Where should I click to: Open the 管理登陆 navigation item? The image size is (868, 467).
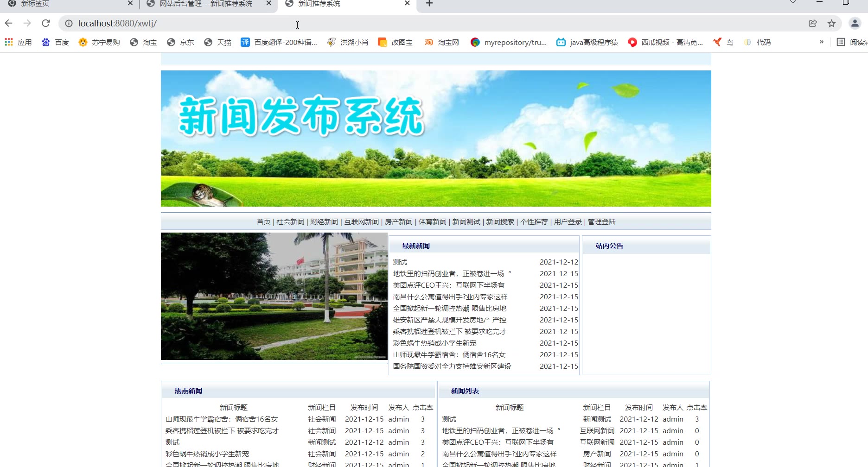[602, 222]
